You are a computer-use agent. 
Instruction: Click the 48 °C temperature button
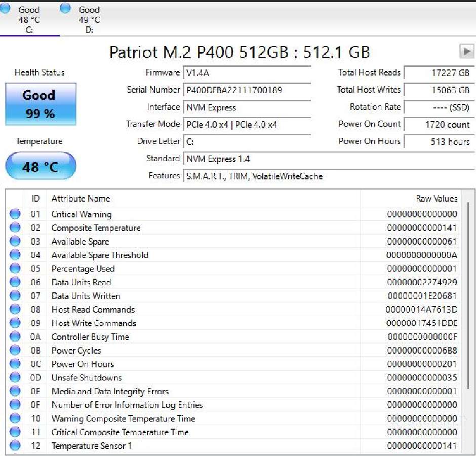coord(41,166)
